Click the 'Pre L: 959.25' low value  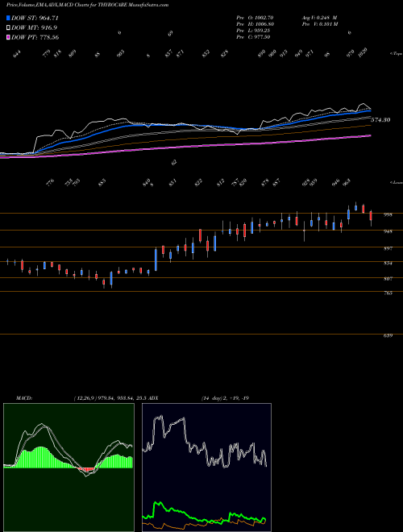pyautogui.click(x=253, y=31)
